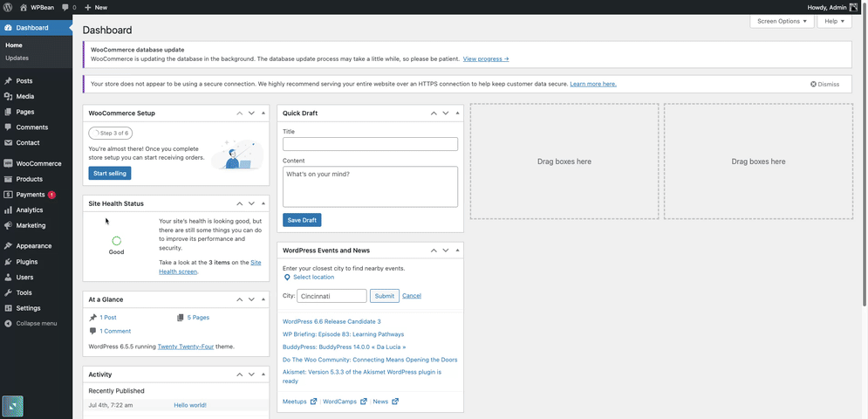Dismiss the secure connection notice
This screenshot has width=868, height=419.
[x=825, y=85]
